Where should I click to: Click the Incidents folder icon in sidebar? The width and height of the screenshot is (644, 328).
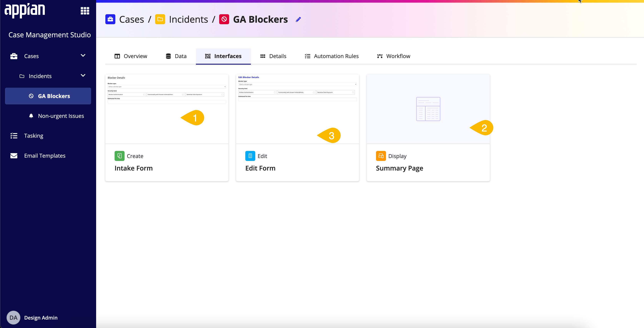22,76
